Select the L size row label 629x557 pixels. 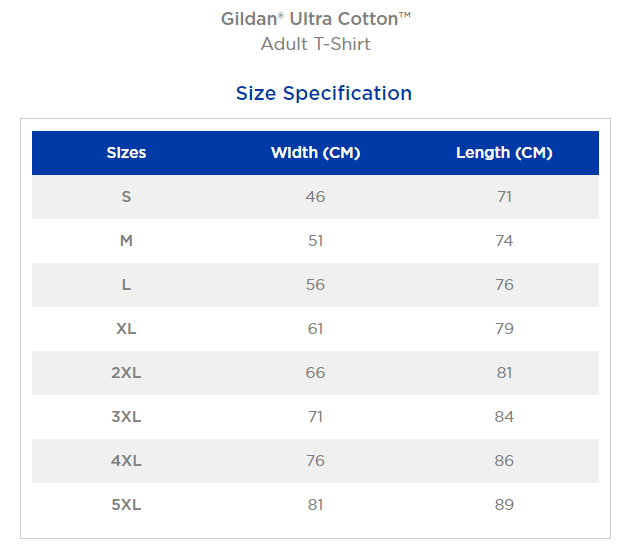(x=126, y=285)
